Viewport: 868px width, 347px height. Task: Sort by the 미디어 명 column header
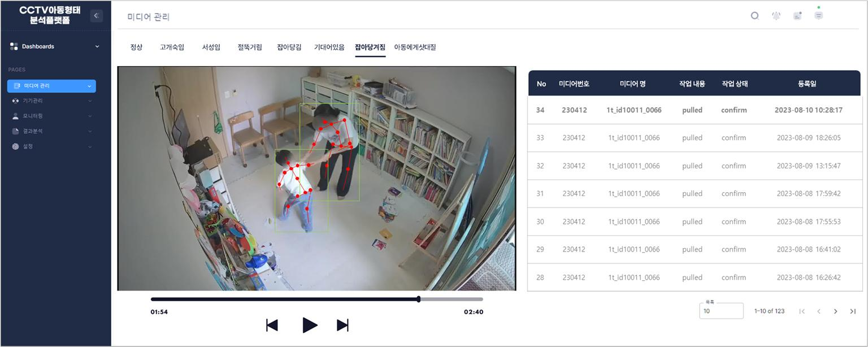coord(633,84)
